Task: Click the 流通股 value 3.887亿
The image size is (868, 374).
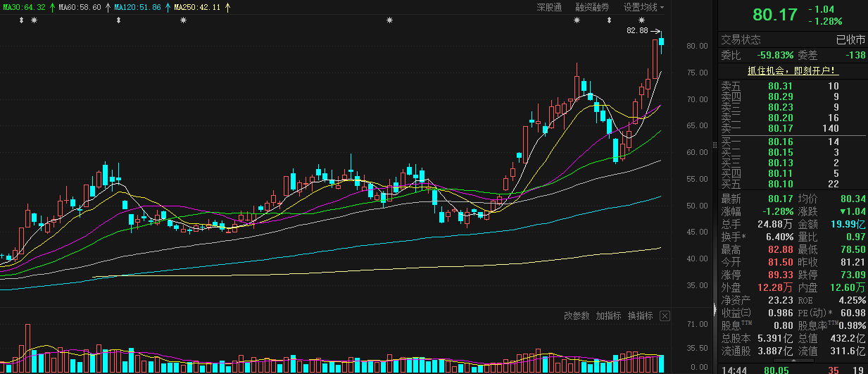Action: click(x=775, y=351)
